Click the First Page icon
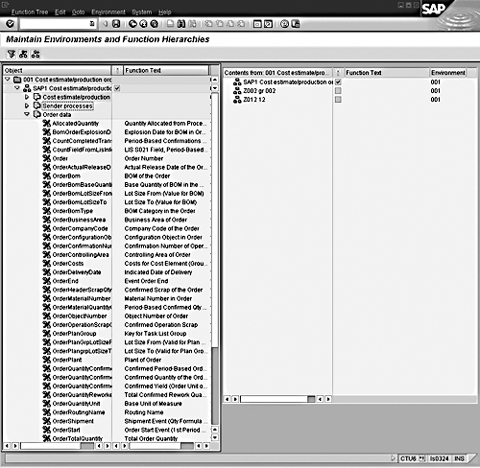Image resolution: width=480 pixels, height=468 pixels. click(209, 24)
